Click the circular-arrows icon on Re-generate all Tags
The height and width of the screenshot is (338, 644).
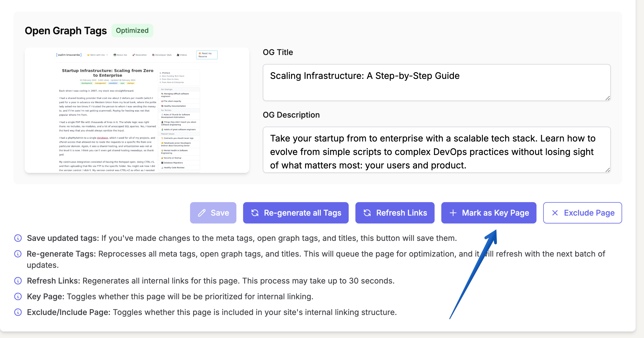(255, 213)
